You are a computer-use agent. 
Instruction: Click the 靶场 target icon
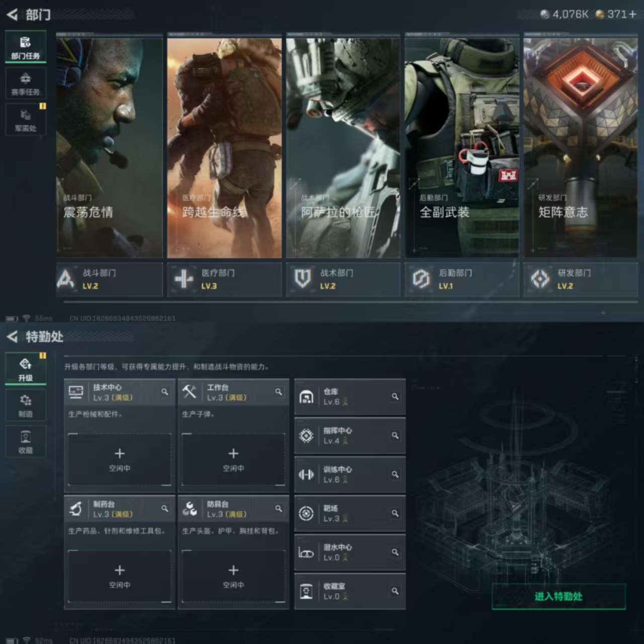coord(306,514)
